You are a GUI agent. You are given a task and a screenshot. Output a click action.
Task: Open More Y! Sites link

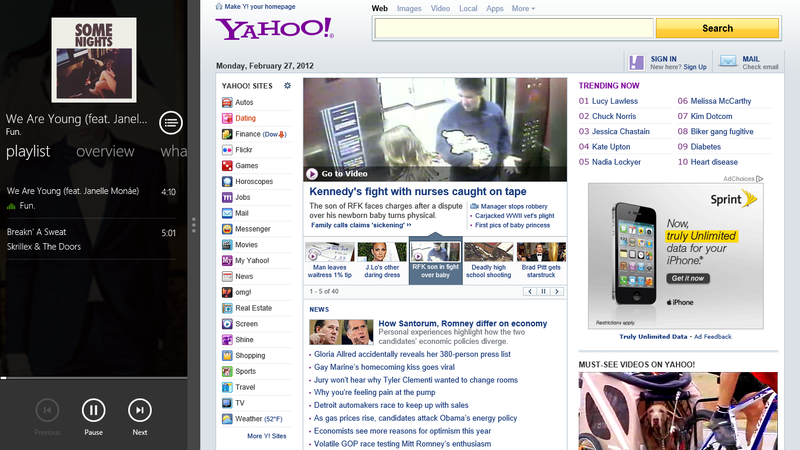pos(266,436)
